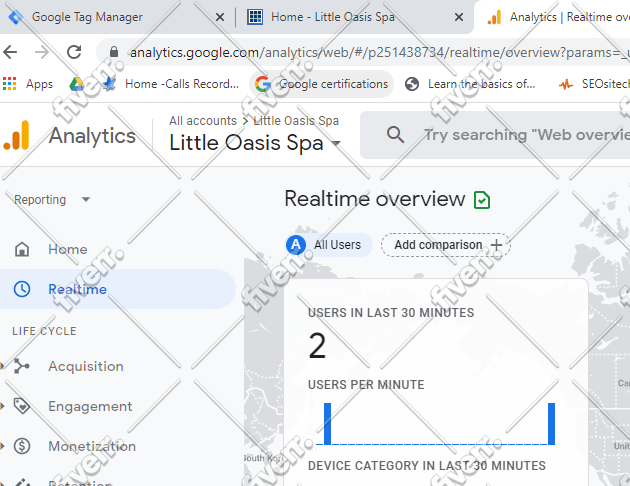Image resolution: width=630 pixels, height=486 pixels.
Task: Focus the Try searching Web overview field
Action: (x=526, y=135)
